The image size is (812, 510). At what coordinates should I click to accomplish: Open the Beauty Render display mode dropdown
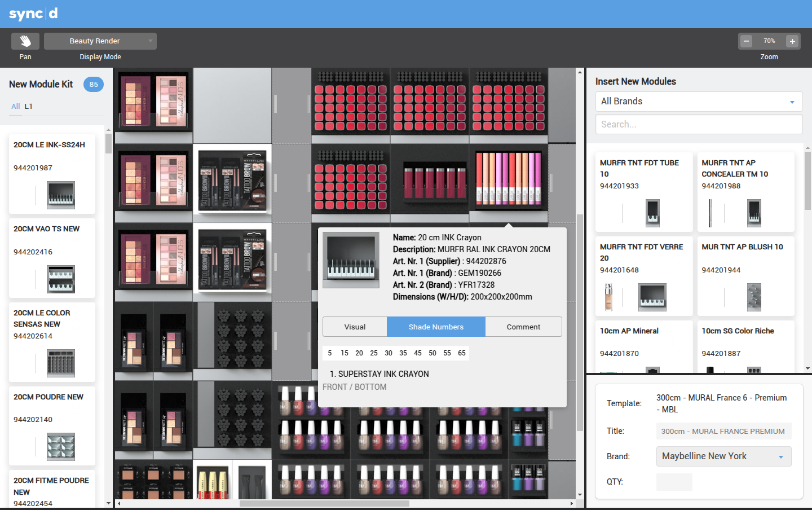100,41
